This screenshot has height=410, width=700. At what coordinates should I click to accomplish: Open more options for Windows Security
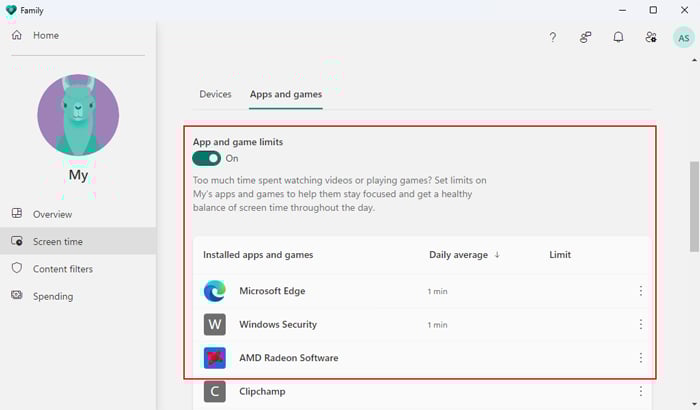tap(640, 325)
